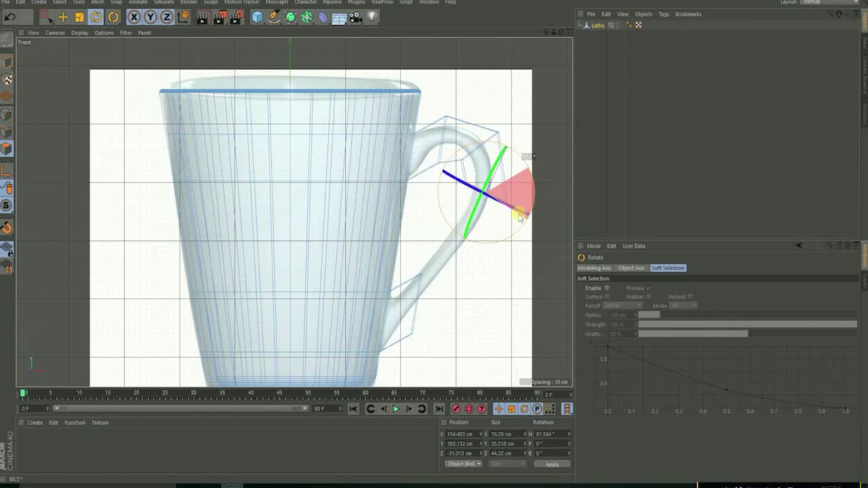Screen dimensions: 868x488
Task: Click the checkered tag on Lathe object
Action: [x=639, y=25]
